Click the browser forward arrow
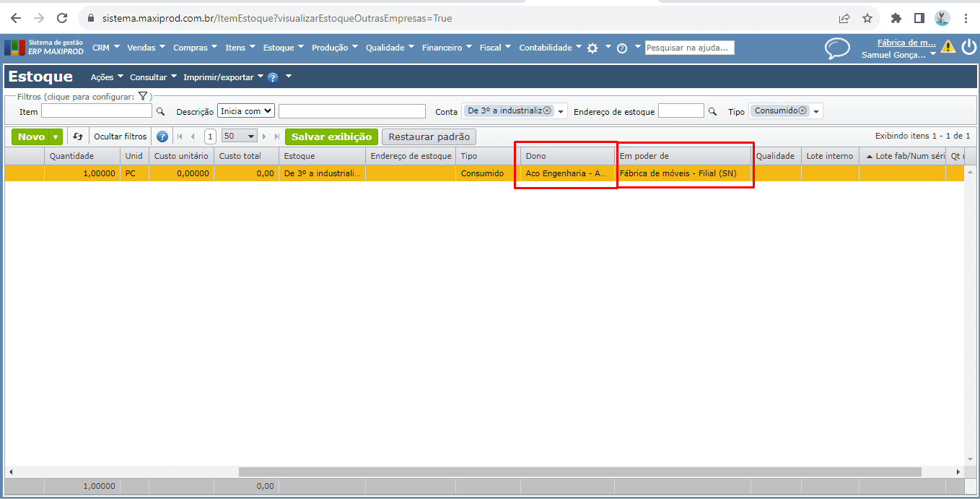This screenshot has height=499, width=980. 39,18
